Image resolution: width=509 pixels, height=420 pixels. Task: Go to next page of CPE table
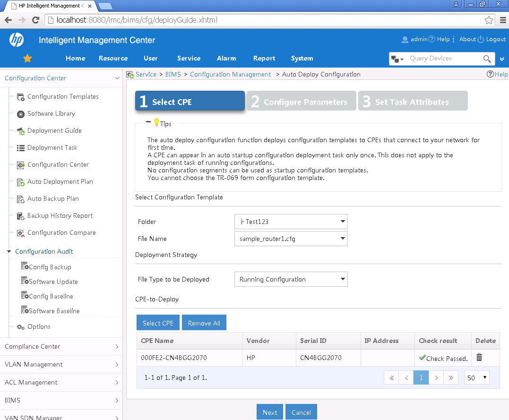point(436,377)
